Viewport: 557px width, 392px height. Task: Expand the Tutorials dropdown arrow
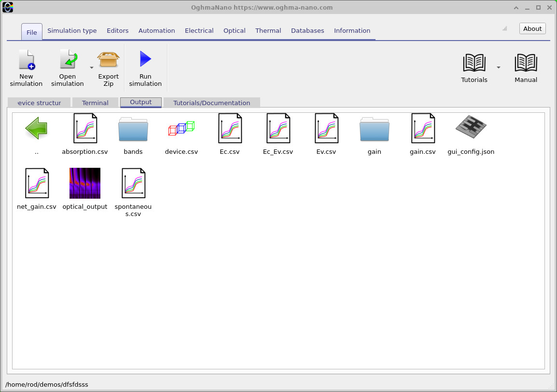coord(499,68)
